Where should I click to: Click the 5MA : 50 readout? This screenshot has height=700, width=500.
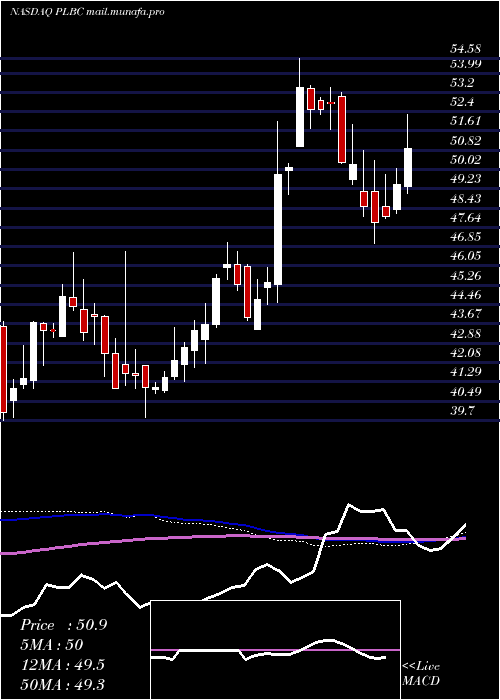(52, 645)
